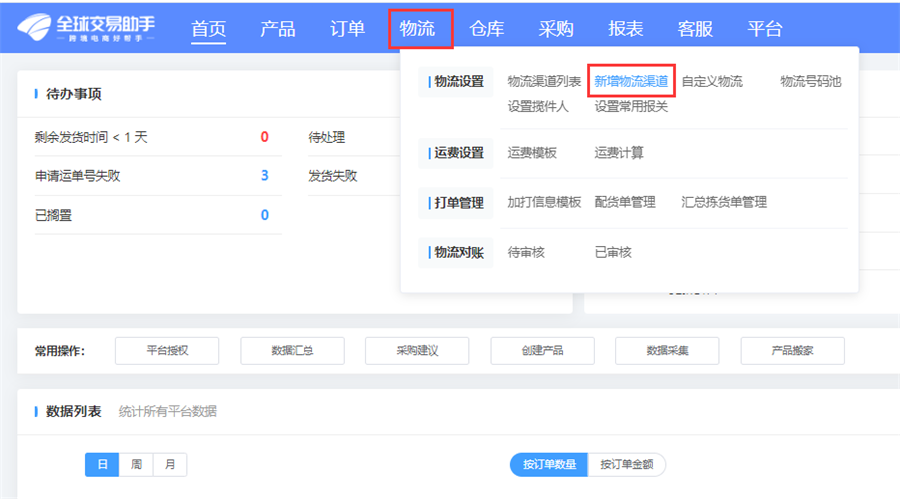This screenshot has height=499, width=900.
Task: Click the 数据汇总 button
Action: coord(292,350)
